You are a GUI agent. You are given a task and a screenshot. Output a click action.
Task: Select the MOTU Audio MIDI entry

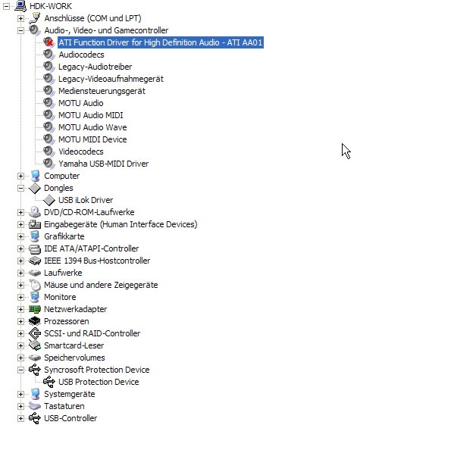[x=91, y=115]
